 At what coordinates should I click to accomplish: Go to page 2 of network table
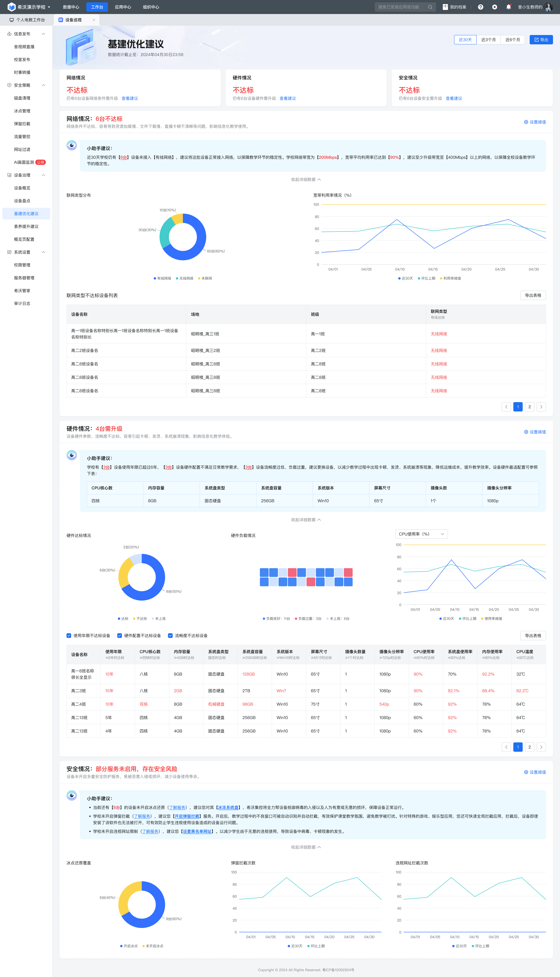[530, 407]
